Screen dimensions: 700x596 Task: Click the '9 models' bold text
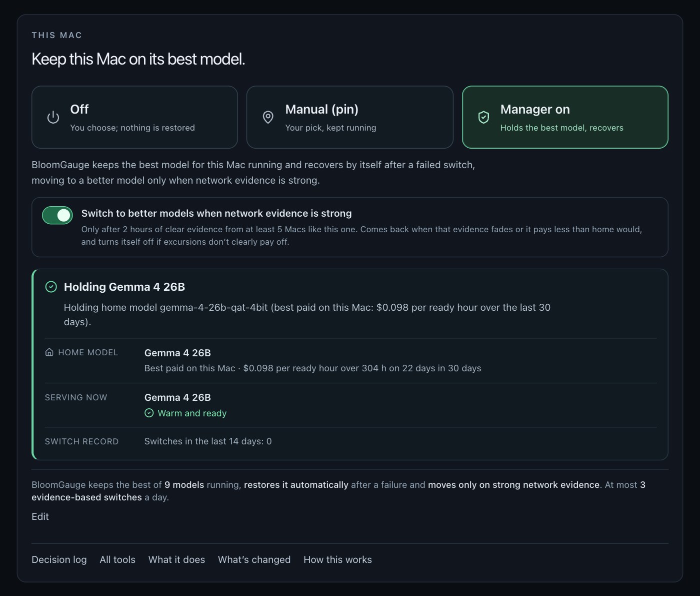pyautogui.click(x=184, y=484)
